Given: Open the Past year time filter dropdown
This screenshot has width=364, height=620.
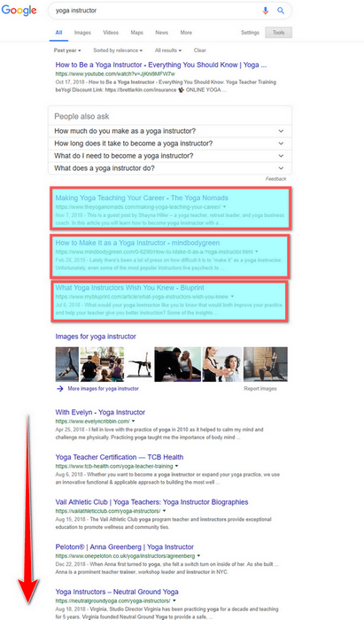Looking at the screenshot, I should click(67, 50).
